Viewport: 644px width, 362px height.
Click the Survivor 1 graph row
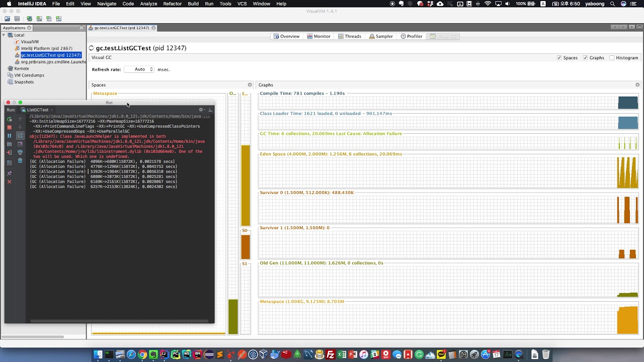tap(448, 245)
